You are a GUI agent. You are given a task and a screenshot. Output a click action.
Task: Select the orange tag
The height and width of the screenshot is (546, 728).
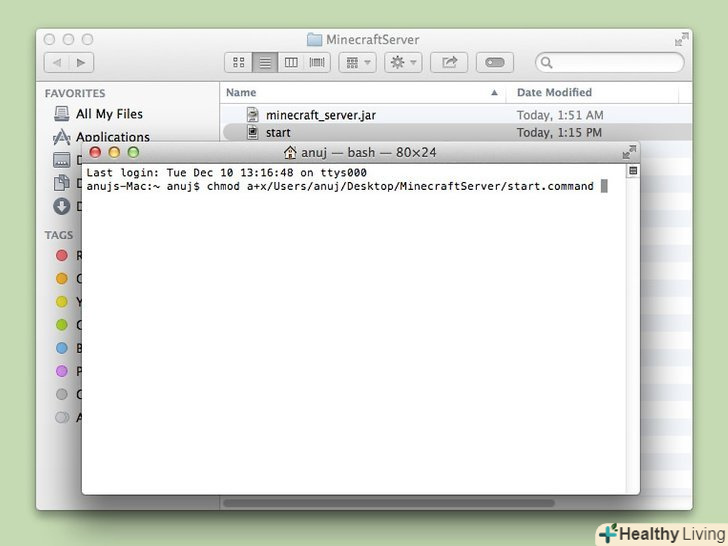(x=62, y=279)
